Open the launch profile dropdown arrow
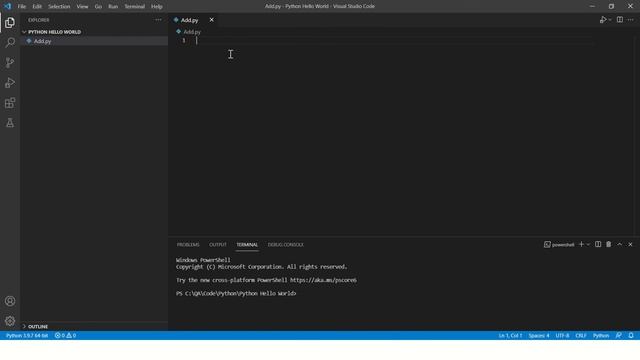640x360 pixels. [x=588, y=244]
